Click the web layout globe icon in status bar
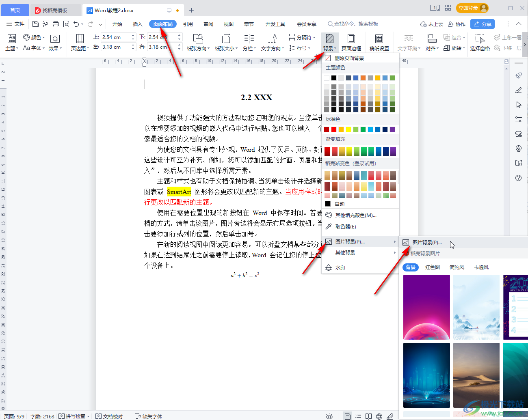 coord(379,416)
